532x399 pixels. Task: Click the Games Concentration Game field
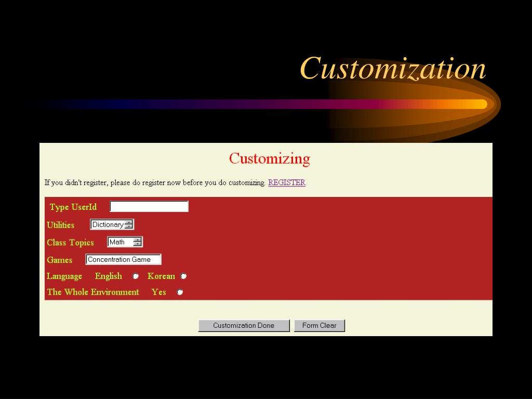pos(123,260)
